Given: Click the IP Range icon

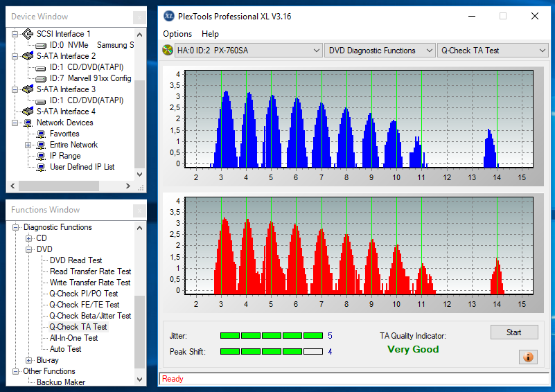Looking at the screenshot, I should (x=41, y=156).
